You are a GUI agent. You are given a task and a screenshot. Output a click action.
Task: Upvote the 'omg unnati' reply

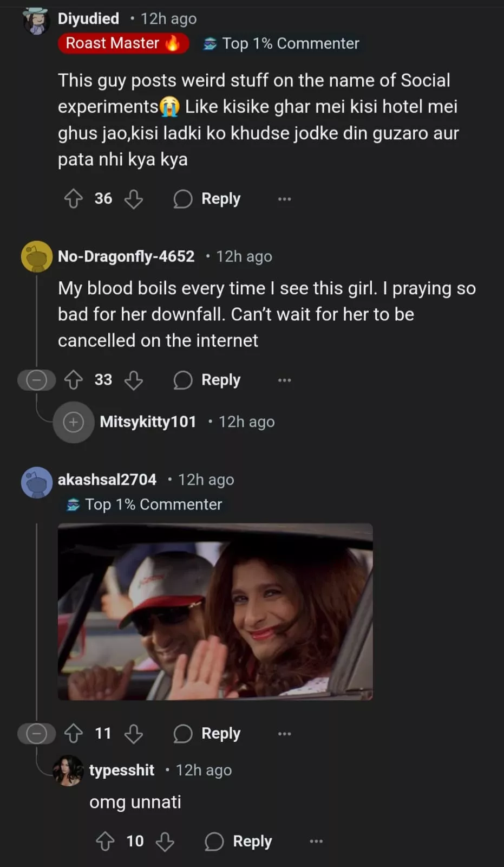(105, 842)
